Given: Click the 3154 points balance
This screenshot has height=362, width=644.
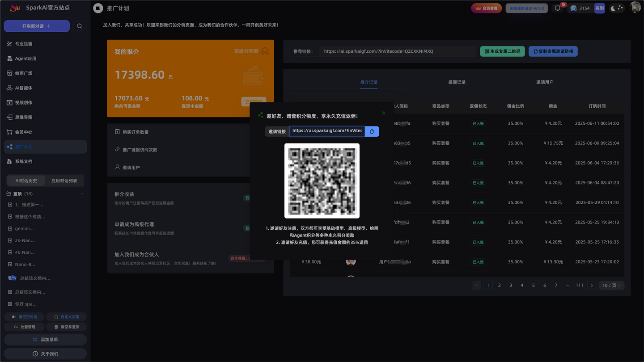Looking at the screenshot, I should [x=581, y=8].
